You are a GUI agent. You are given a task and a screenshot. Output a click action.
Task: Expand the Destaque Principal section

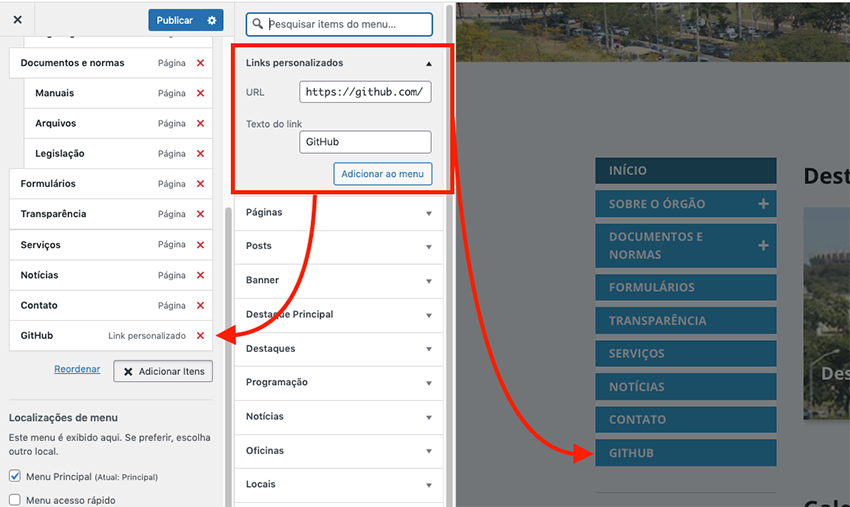(x=339, y=315)
